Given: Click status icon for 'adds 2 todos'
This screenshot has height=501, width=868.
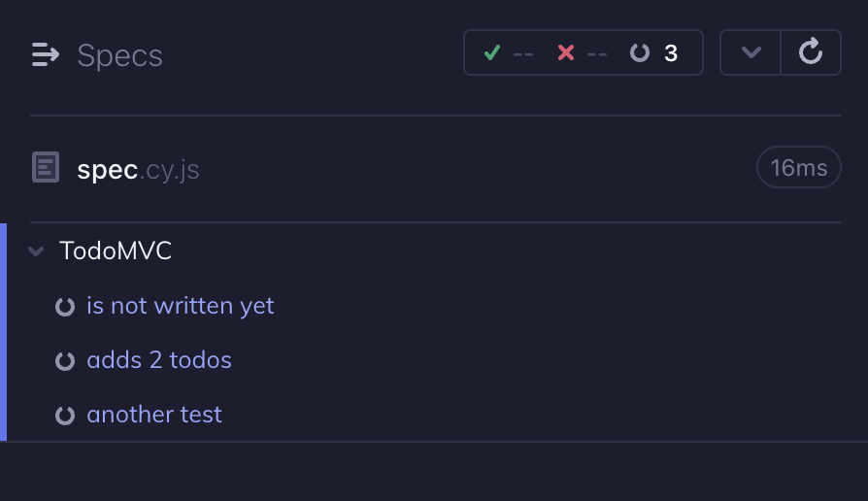Looking at the screenshot, I should [x=65, y=361].
